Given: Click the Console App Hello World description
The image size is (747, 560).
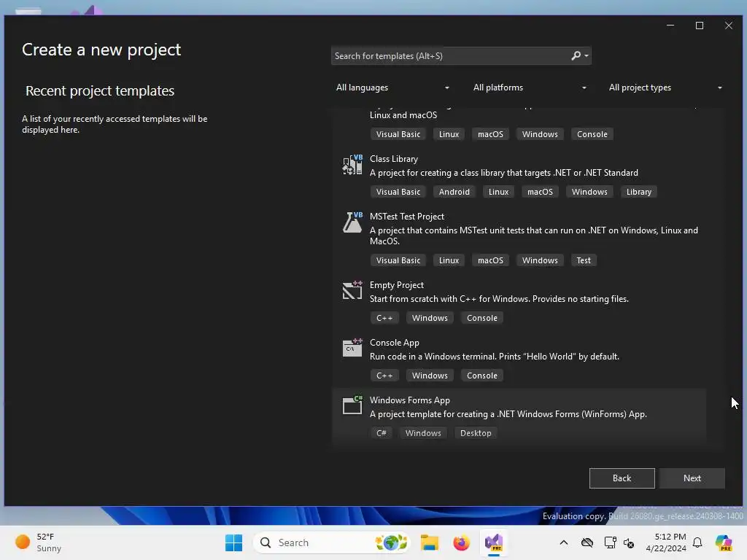Looking at the screenshot, I should pyautogui.click(x=495, y=357).
